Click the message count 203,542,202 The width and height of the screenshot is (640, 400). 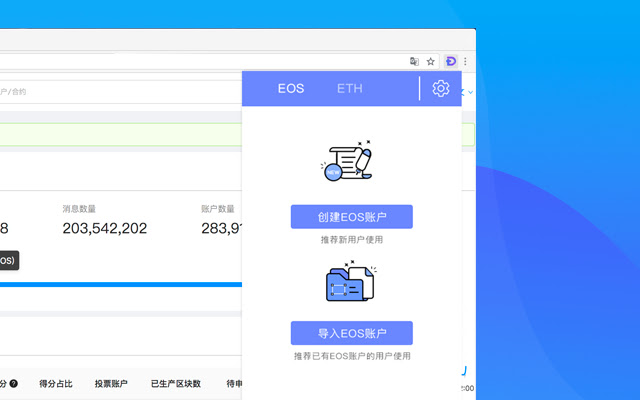click(x=105, y=228)
